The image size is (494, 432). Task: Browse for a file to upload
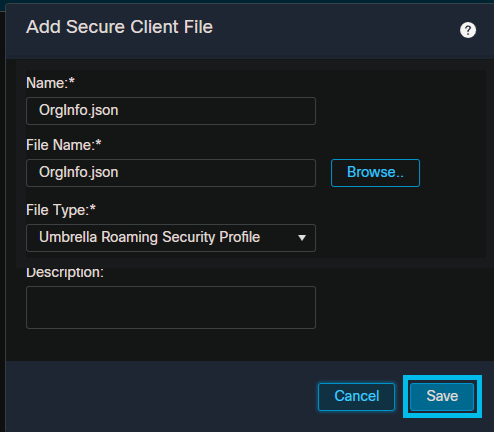click(x=375, y=173)
